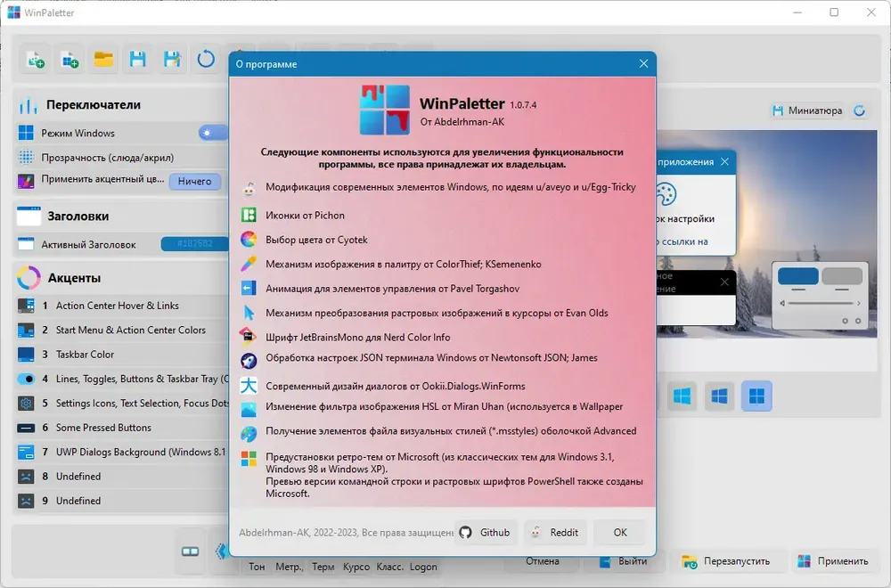Click the green Pichon icon
This screenshot has width=891, height=588.
tap(249, 215)
